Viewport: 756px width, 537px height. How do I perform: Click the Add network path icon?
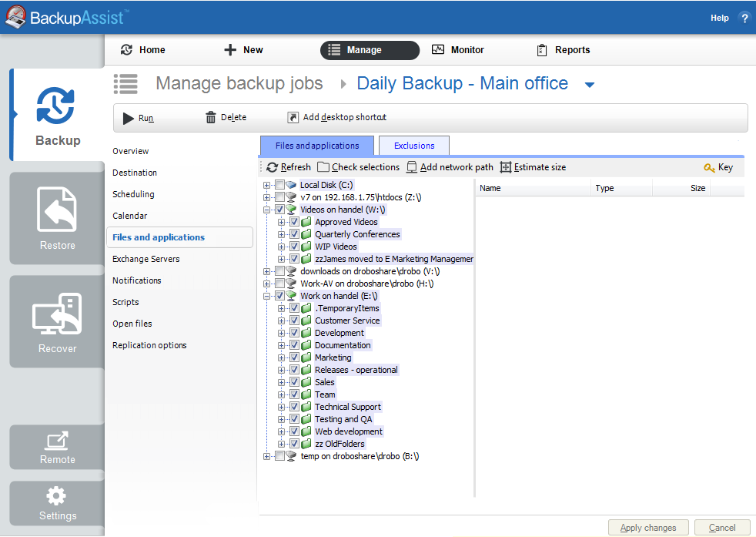[x=411, y=167]
